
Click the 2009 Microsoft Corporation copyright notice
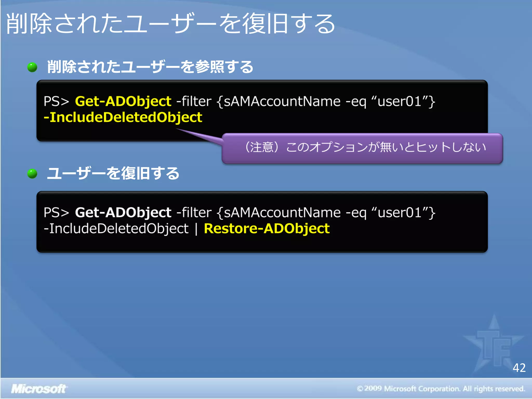pos(441,389)
